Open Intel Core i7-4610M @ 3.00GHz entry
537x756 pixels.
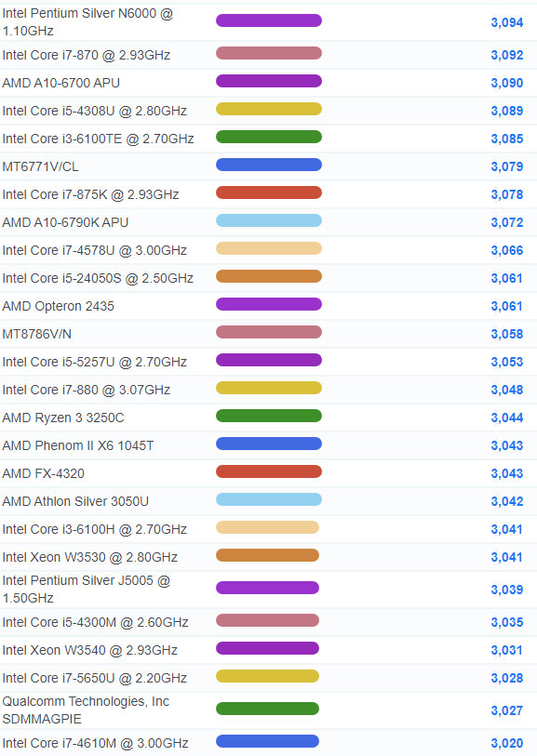coord(95,744)
